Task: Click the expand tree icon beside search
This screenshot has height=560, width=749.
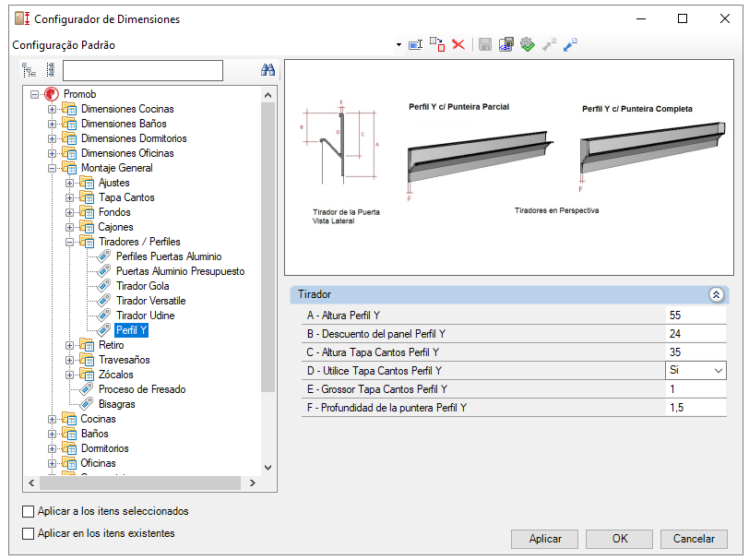Action: point(30,70)
